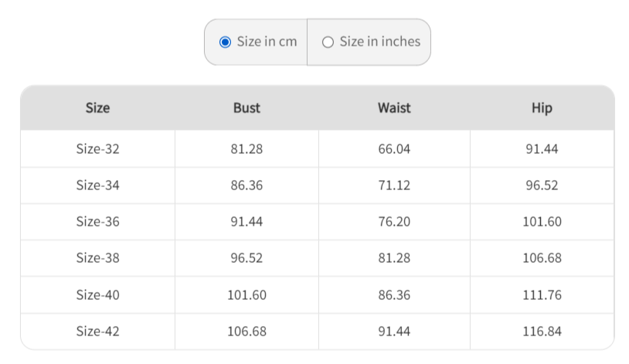Select the Size-32 row label
629x364 pixels.
tap(97, 149)
